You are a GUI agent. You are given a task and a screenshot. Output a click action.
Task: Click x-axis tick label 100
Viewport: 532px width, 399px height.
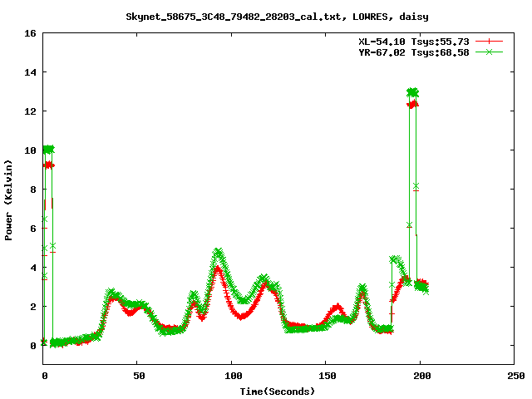(233, 376)
